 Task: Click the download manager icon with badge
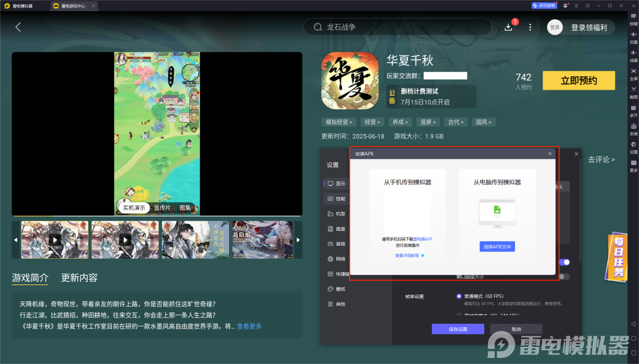coord(508,27)
